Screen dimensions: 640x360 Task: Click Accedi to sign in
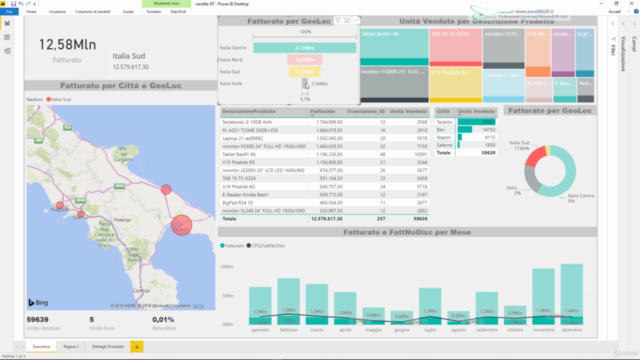click(x=614, y=11)
